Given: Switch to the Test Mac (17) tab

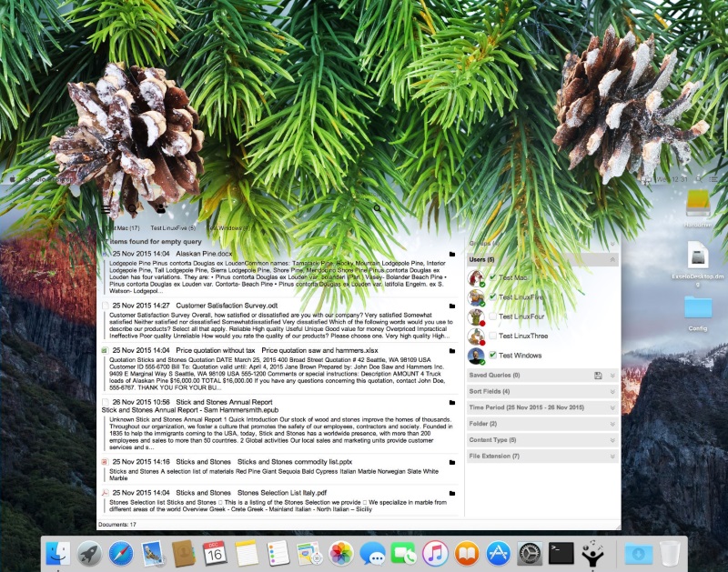Looking at the screenshot, I should coord(122,228).
